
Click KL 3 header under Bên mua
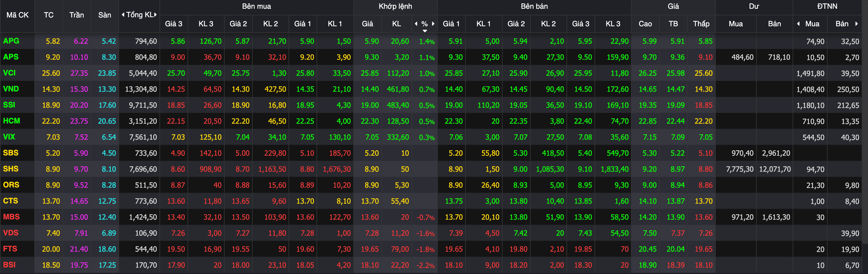(x=206, y=24)
